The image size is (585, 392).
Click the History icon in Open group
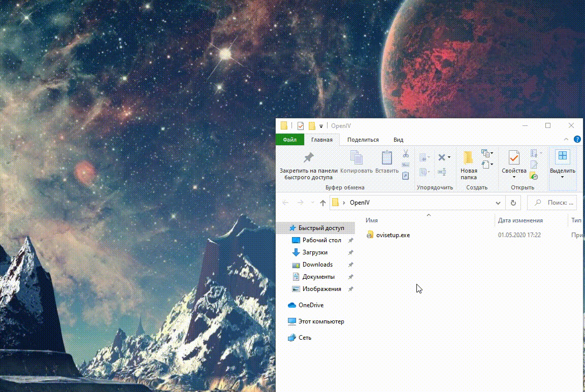point(534,176)
